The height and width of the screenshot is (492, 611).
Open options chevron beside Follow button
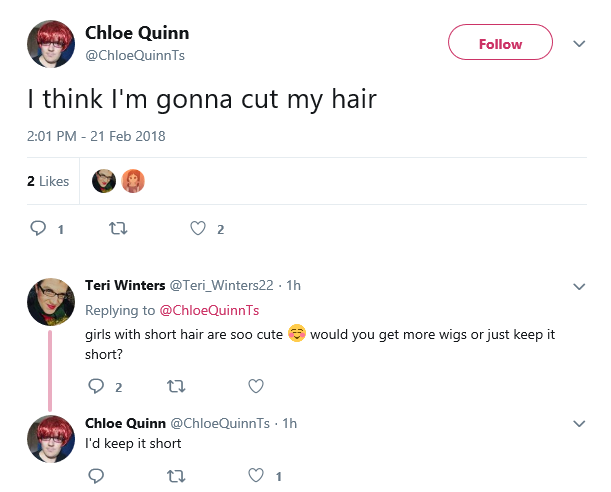point(579,44)
